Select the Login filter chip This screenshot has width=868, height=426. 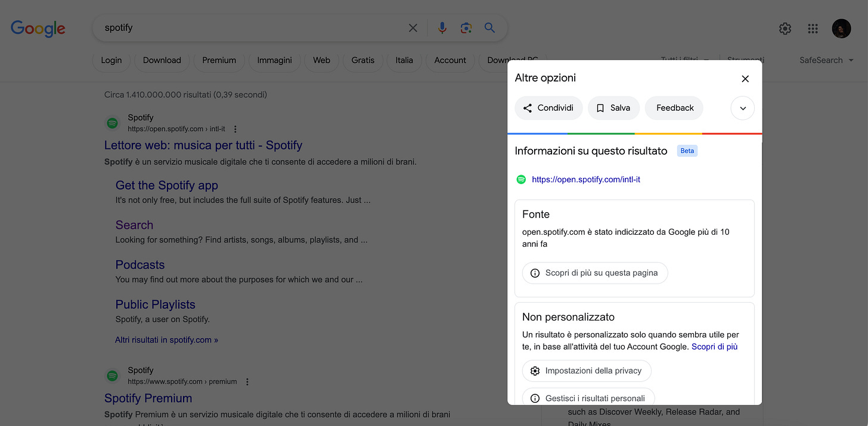point(111,60)
